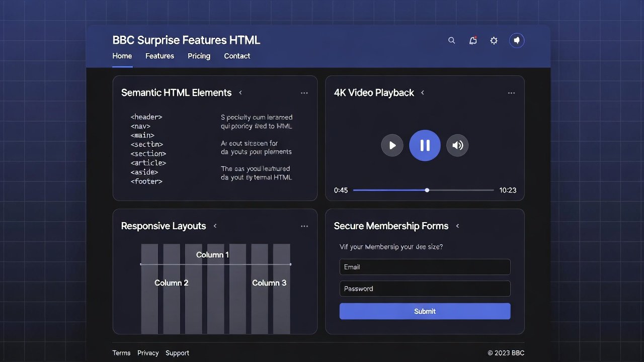Select the <footer> code line
This screenshot has width=644, height=362.
click(x=146, y=181)
